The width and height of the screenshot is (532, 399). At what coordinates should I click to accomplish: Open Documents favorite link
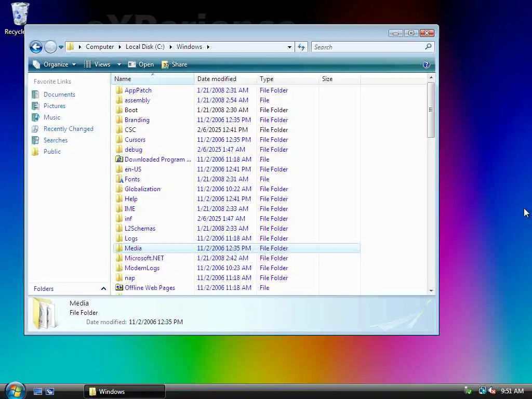59,95
